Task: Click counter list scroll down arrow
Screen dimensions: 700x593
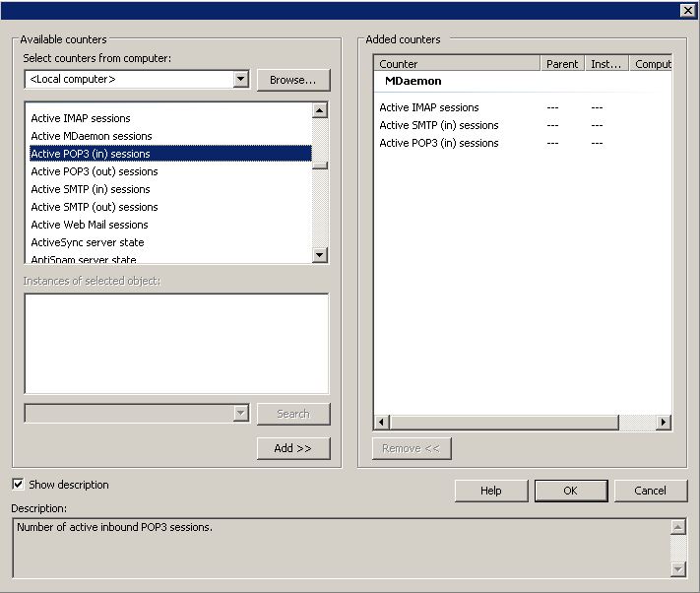Action: (x=320, y=255)
